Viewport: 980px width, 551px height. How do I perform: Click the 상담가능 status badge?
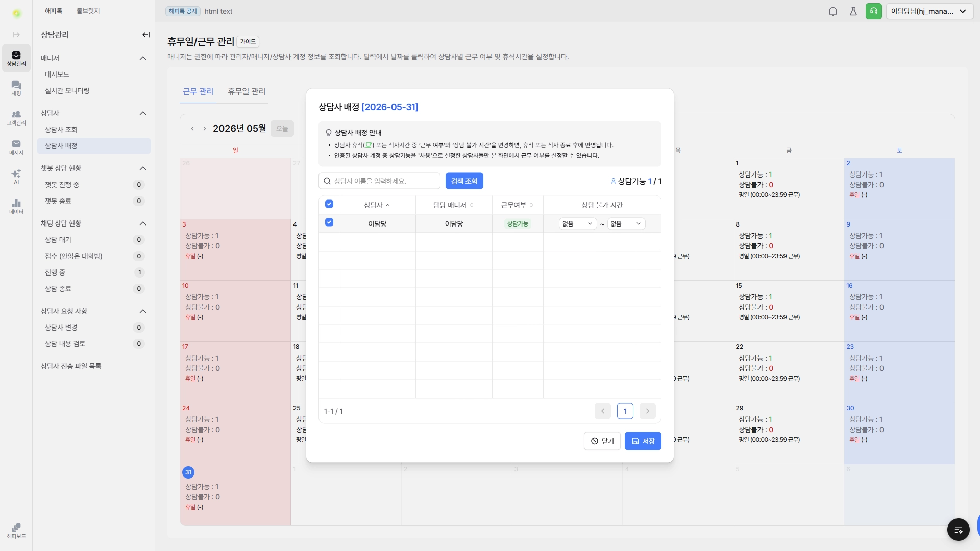click(518, 224)
